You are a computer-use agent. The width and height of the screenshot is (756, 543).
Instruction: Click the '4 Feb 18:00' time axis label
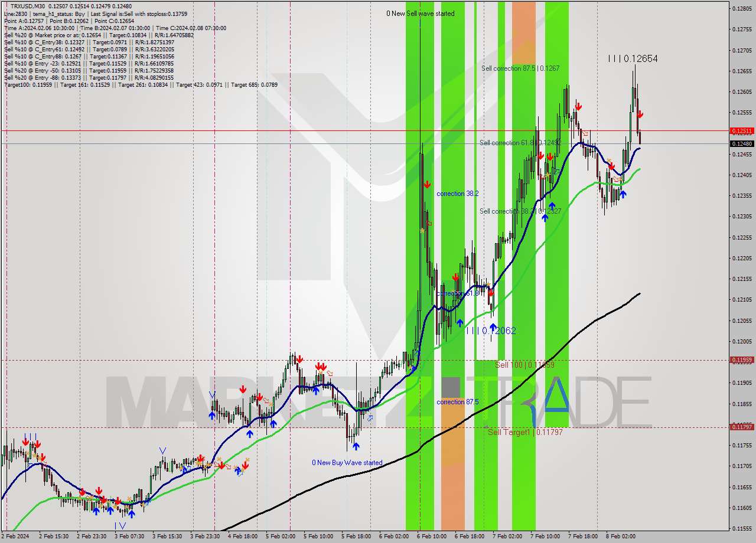tap(243, 537)
